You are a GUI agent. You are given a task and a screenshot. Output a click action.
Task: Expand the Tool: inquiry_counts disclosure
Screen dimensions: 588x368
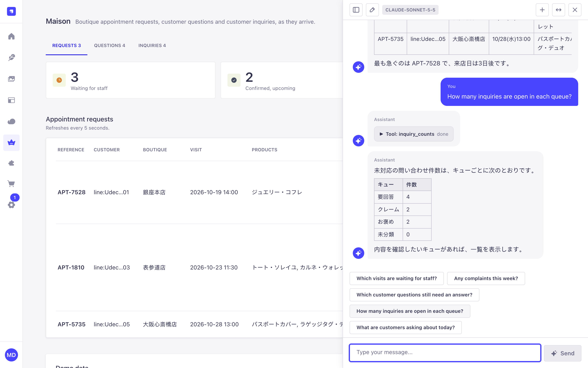(414, 134)
